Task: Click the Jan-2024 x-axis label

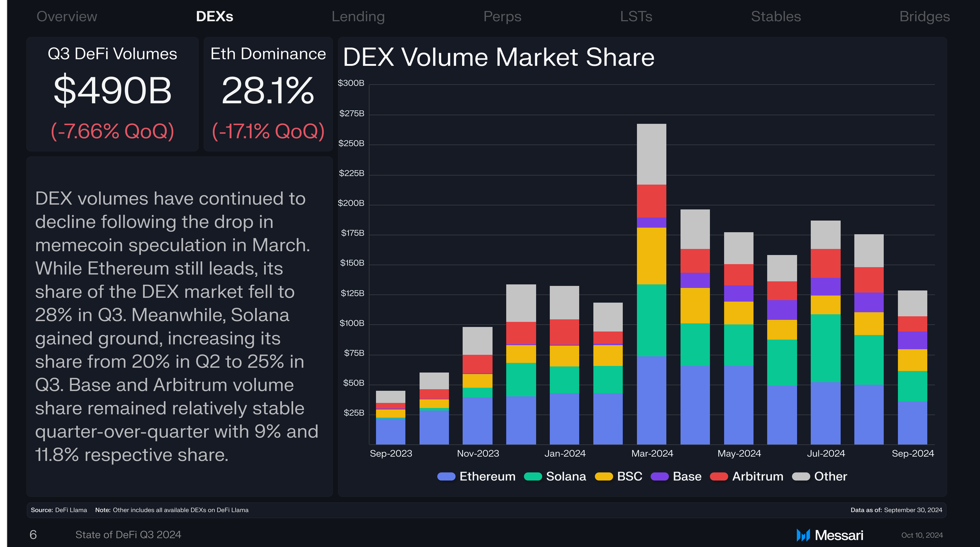Action: point(565,453)
